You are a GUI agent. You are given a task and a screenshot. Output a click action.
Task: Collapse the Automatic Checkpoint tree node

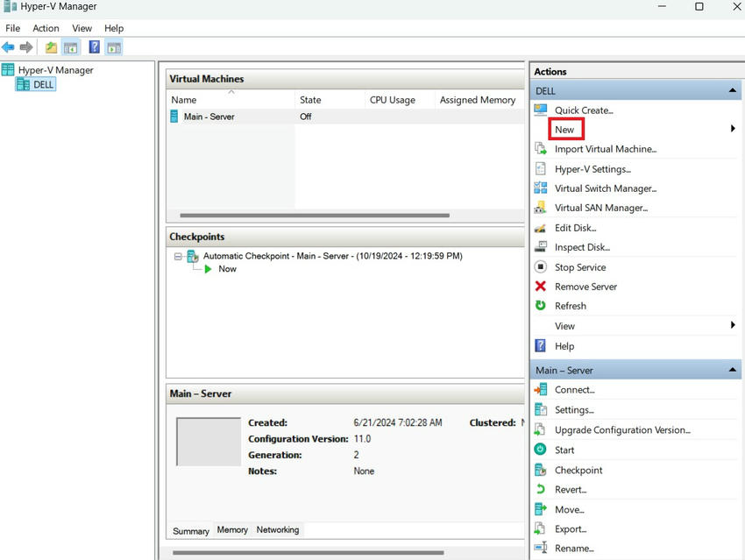178,256
